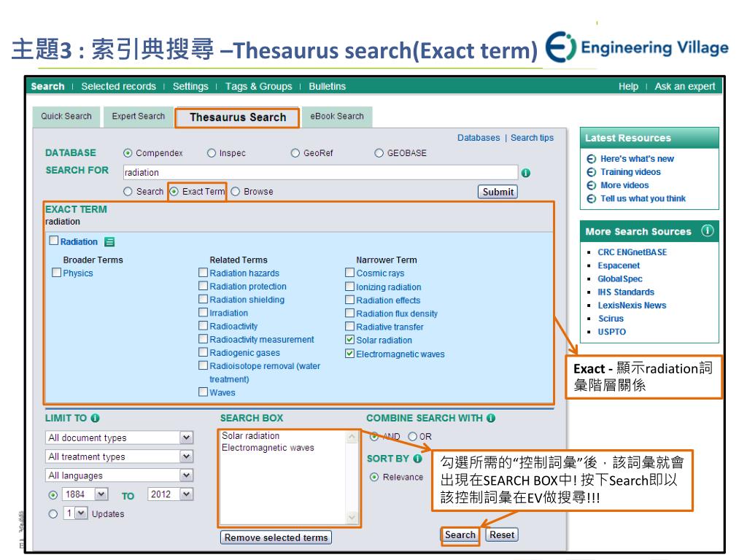The height and width of the screenshot is (560, 747).
Task: Check the Radioisotope removal checkbox
Action: [204, 365]
